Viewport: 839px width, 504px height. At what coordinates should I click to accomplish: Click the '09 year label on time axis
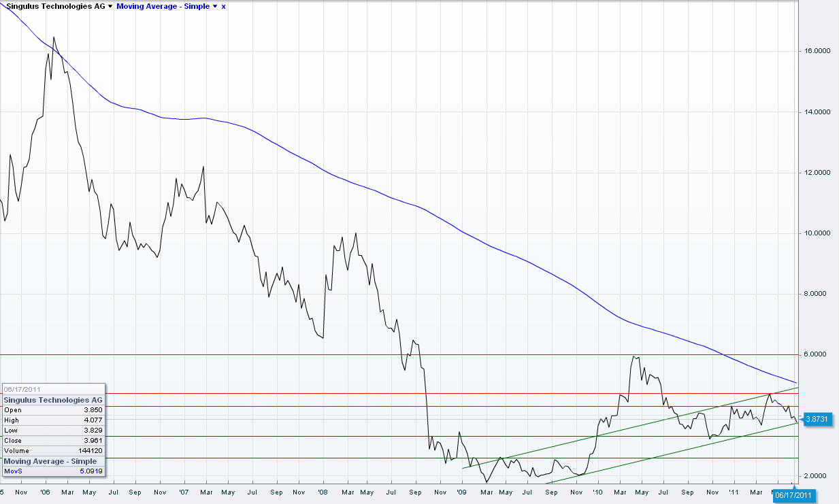pos(461,491)
